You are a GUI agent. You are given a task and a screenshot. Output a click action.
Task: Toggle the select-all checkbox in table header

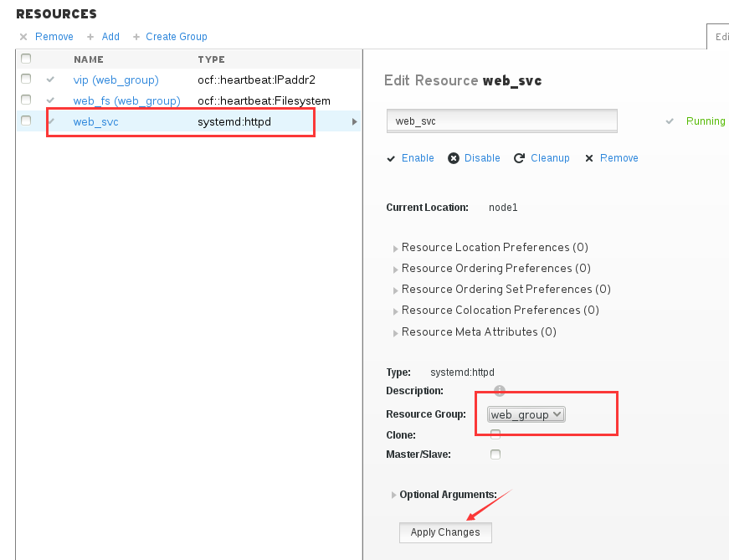click(26, 59)
